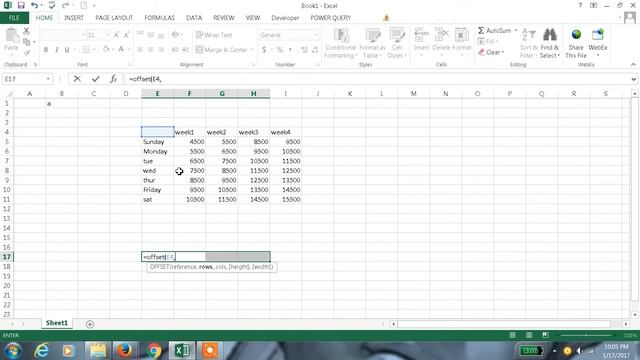Open Google Chrome from taskbar
640x360 pixels.
[153, 350]
